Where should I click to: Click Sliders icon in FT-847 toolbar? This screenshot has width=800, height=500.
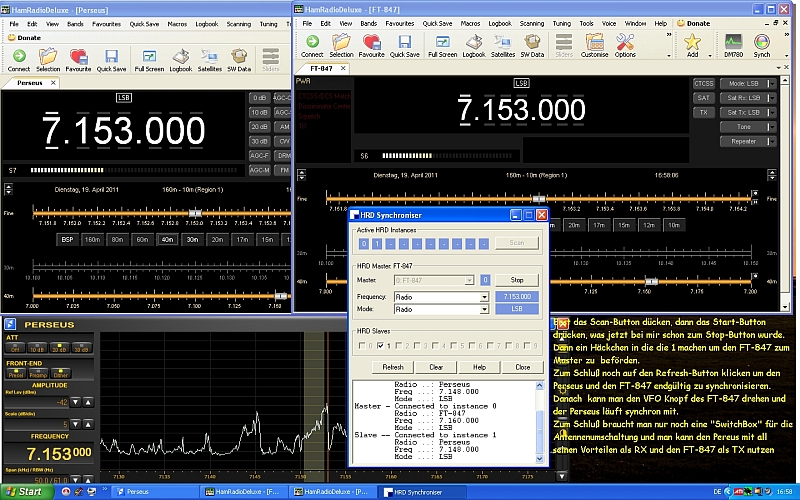(x=564, y=41)
